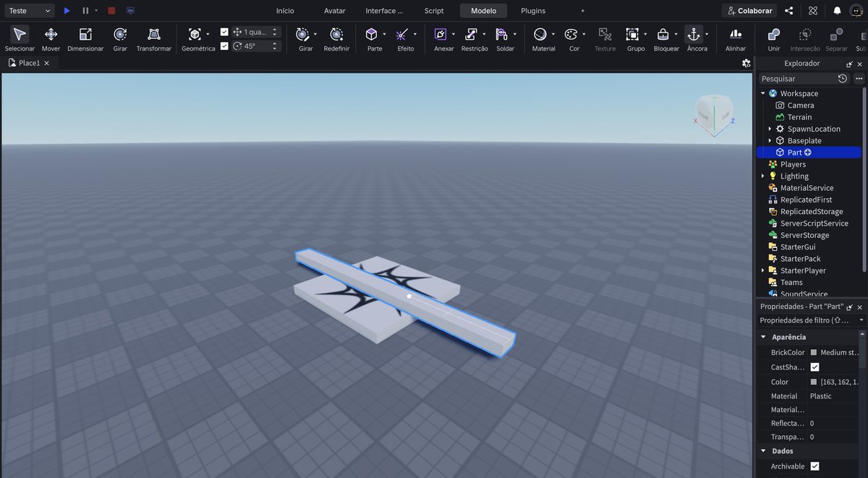Select ReplicatedStorage in the Explorer
Viewport: 868px width, 478px height.
(811, 212)
